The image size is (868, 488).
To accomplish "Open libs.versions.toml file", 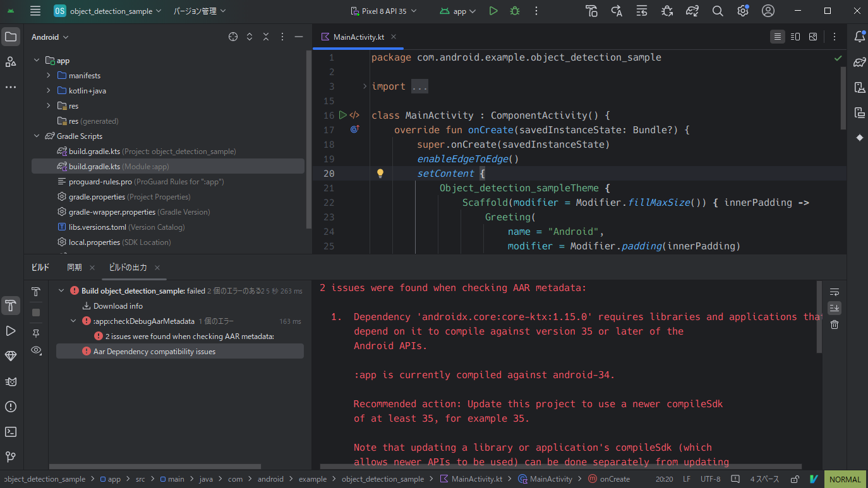I will click(97, 227).
